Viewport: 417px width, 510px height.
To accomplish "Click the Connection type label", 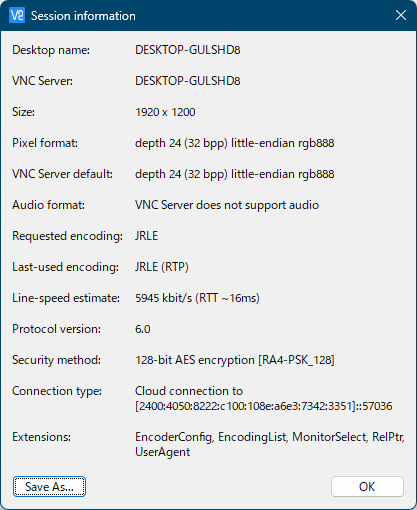I will pyautogui.click(x=57, y=391).
